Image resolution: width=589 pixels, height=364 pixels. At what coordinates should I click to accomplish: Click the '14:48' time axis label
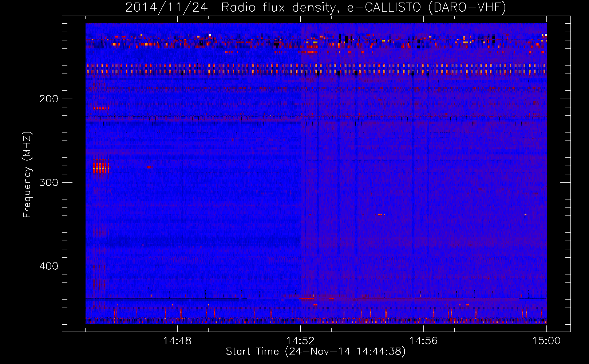coord(177,341)
